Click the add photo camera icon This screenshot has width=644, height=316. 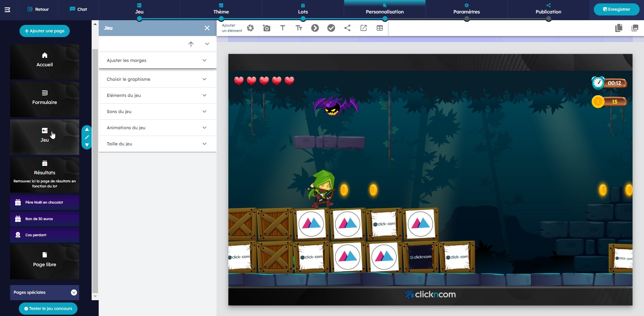pos(266,28)
